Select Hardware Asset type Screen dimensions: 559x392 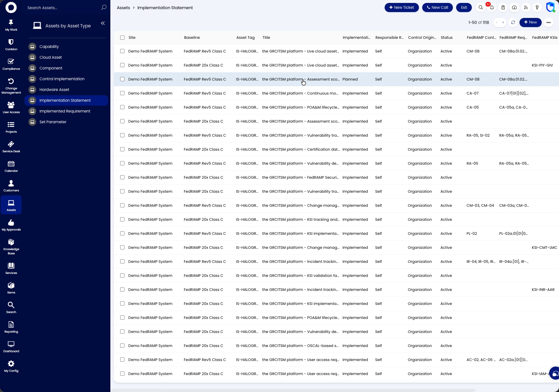pos(66,90)
